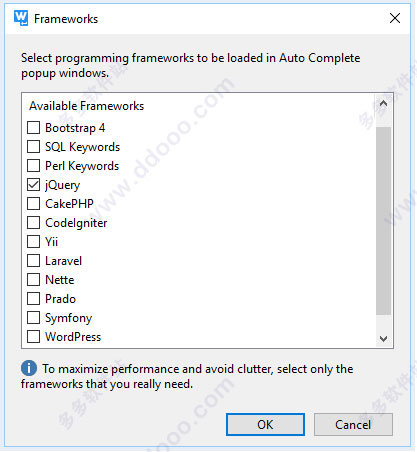Image resolution: width=417 pixels, height=452 pixels.
Task: Toggle the Nette framework checkbox
Action: pos(33,280)
